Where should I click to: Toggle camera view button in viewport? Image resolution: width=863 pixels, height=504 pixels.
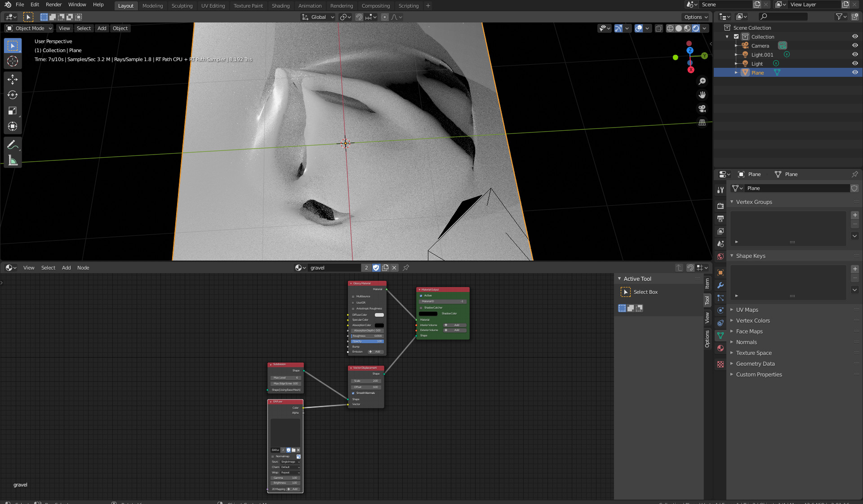pyautogui.click(x=702, y=109)
